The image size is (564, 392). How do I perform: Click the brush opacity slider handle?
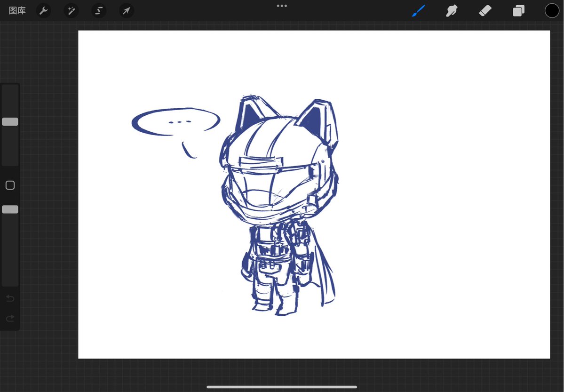pyautogui.click(x=10, y=209)
